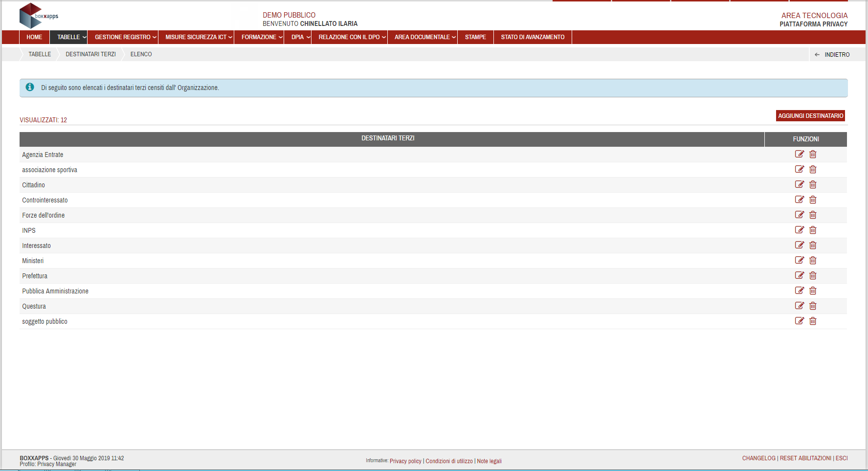Open the DPIA dropdown

coord(298,37)
